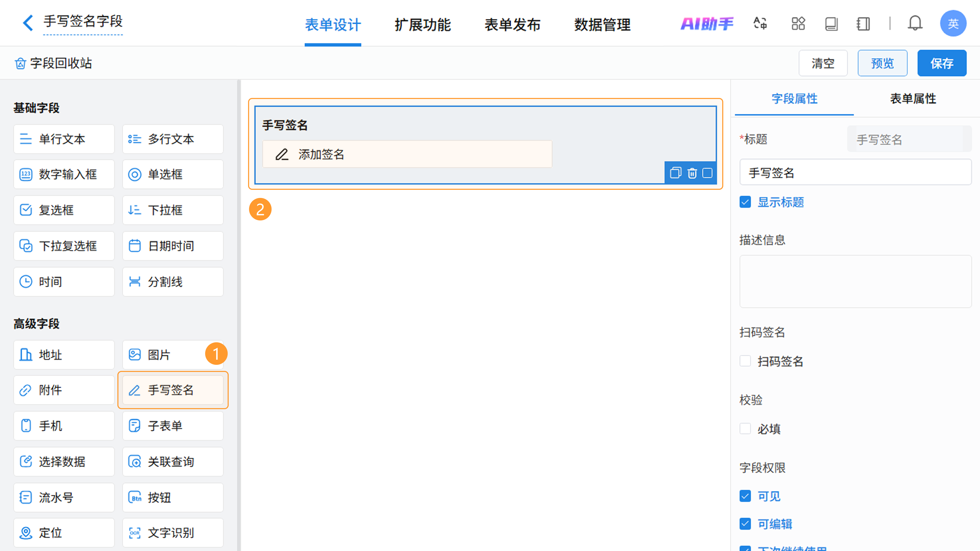Switch to the 表单属性 tab

913,99
